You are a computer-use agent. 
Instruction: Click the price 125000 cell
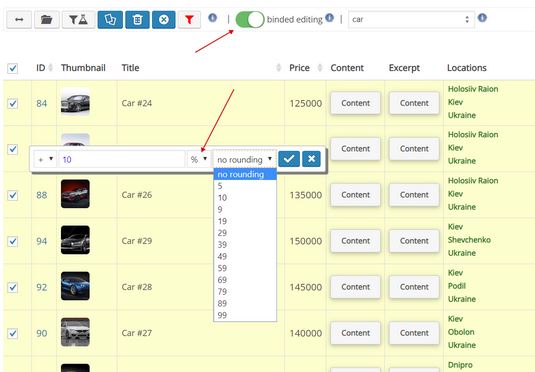(306, 103)
